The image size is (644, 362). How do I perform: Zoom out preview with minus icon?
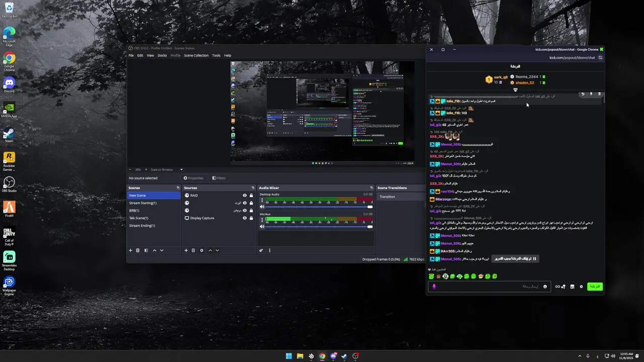pyautogui.click(x=130, y=169)
